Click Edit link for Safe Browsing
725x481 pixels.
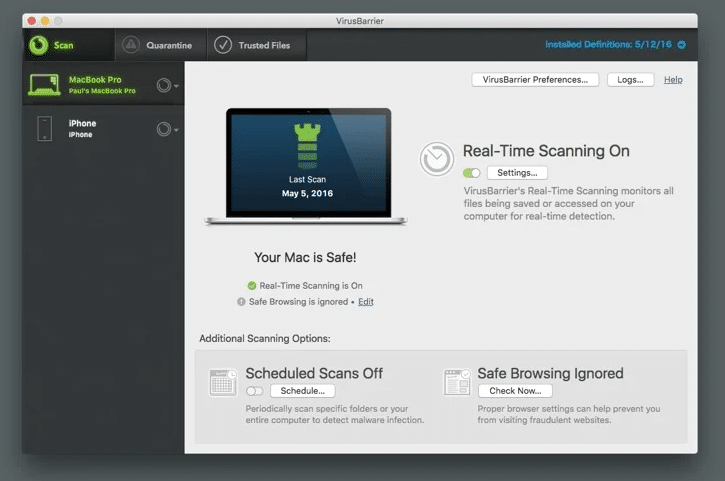pyautogui.click(x=366, y=302)
